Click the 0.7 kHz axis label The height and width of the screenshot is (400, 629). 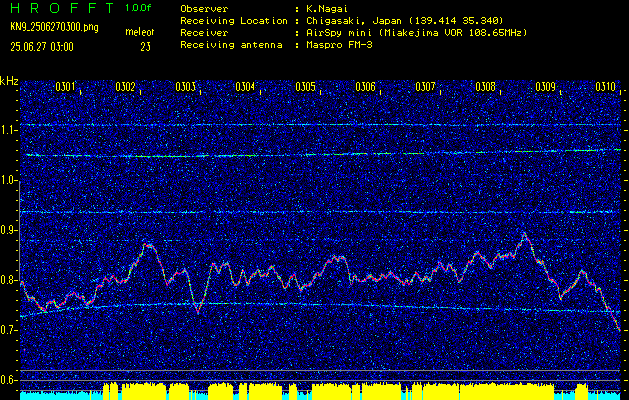click(x=8, y=331)
